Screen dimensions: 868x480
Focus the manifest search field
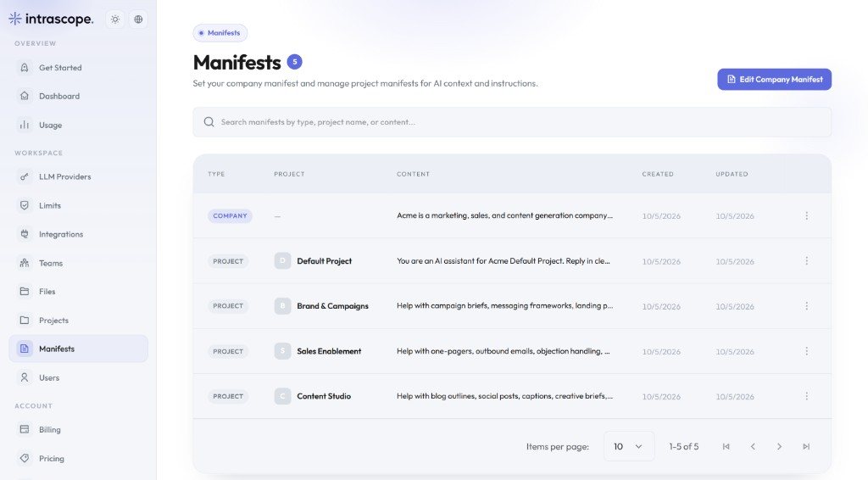[512, 122]
